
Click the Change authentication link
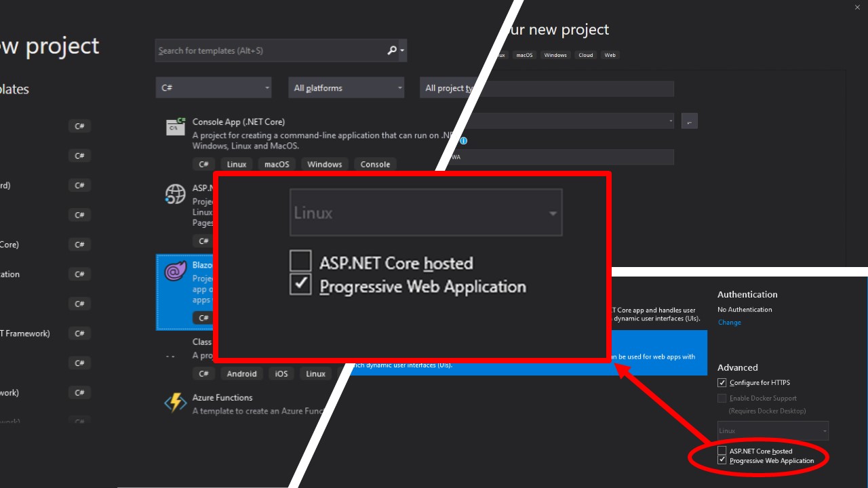pyautogui.click(x=730, y=322)
